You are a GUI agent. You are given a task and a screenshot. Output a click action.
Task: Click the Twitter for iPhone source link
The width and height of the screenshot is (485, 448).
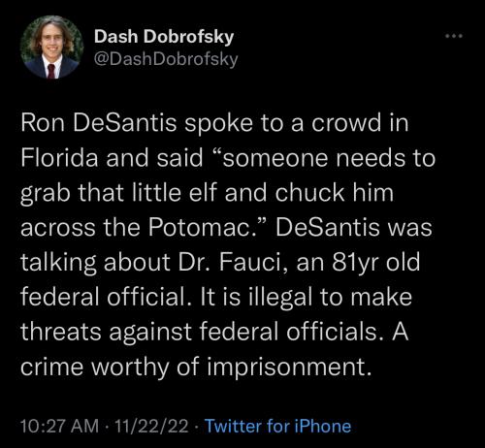[x=278, y=426]
